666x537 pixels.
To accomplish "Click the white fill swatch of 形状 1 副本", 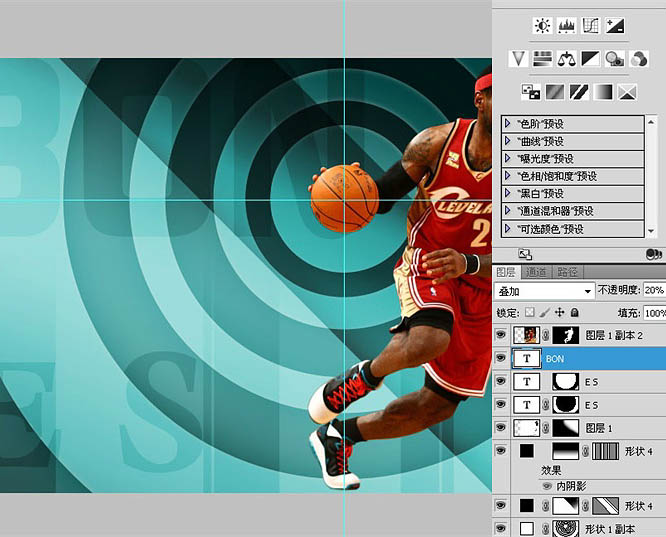I will 527,529.
